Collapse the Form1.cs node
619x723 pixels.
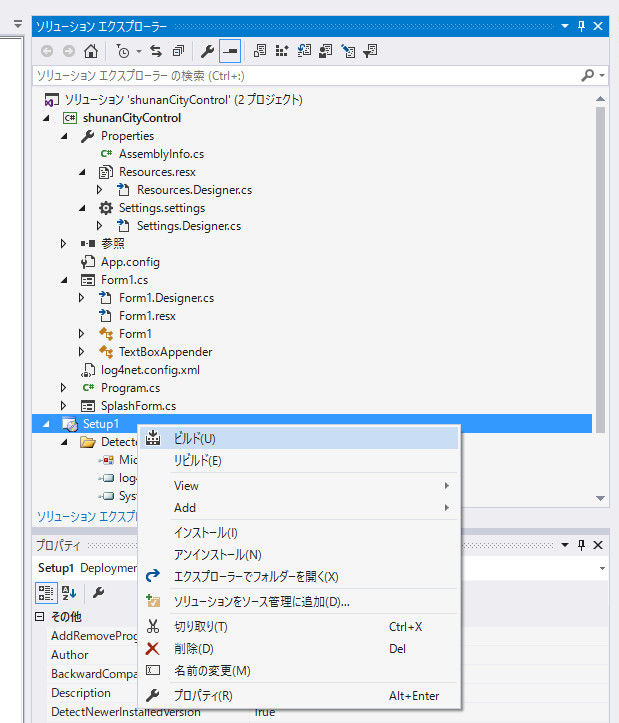coord(65,280)
